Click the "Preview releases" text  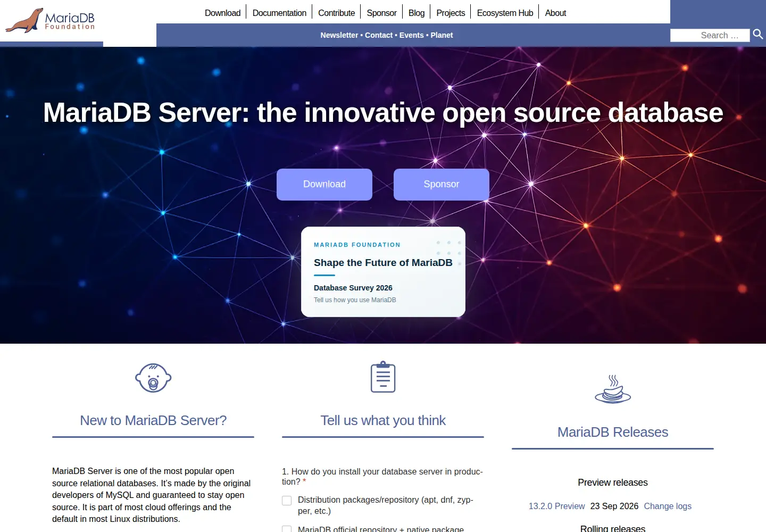613,483
